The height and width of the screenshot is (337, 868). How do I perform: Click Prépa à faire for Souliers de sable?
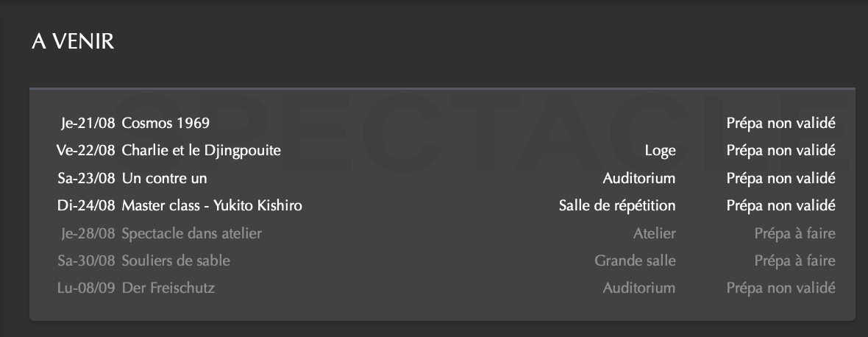[x=794, y=260]
